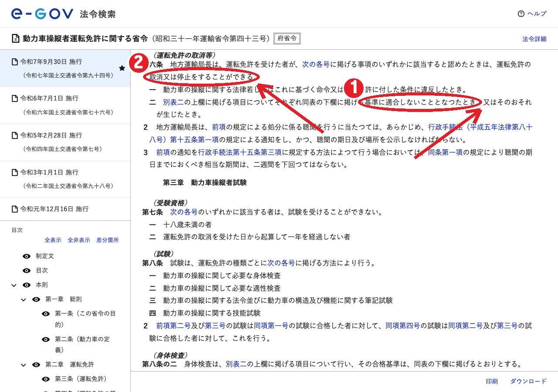Screen dimensions: 558x392
Task: Open the 同項第四号 link in 第八条
Action: (x=403, y=325)
